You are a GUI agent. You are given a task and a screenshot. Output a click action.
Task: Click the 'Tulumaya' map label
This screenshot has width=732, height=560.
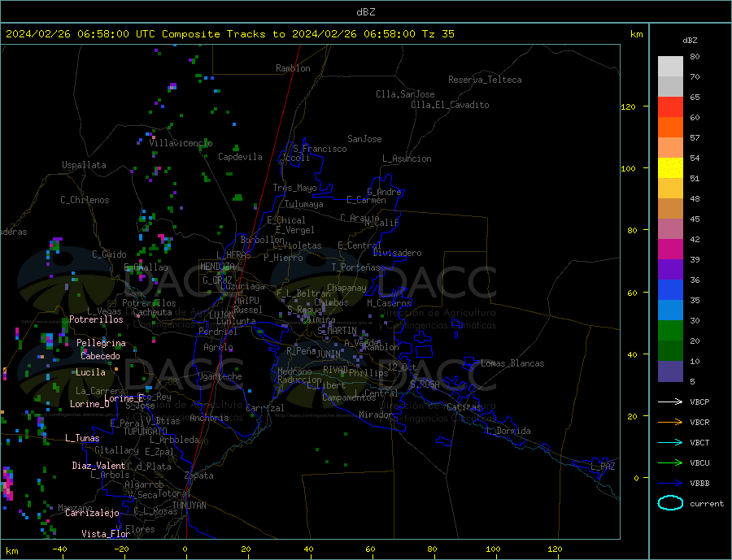point(304,204)
